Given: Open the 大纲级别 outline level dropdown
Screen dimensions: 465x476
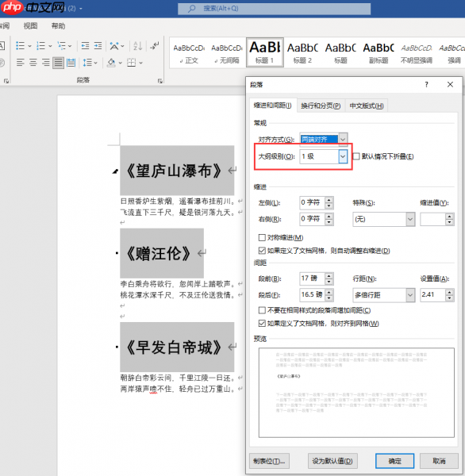Looking at the screenshot, I should click(343, 156).
